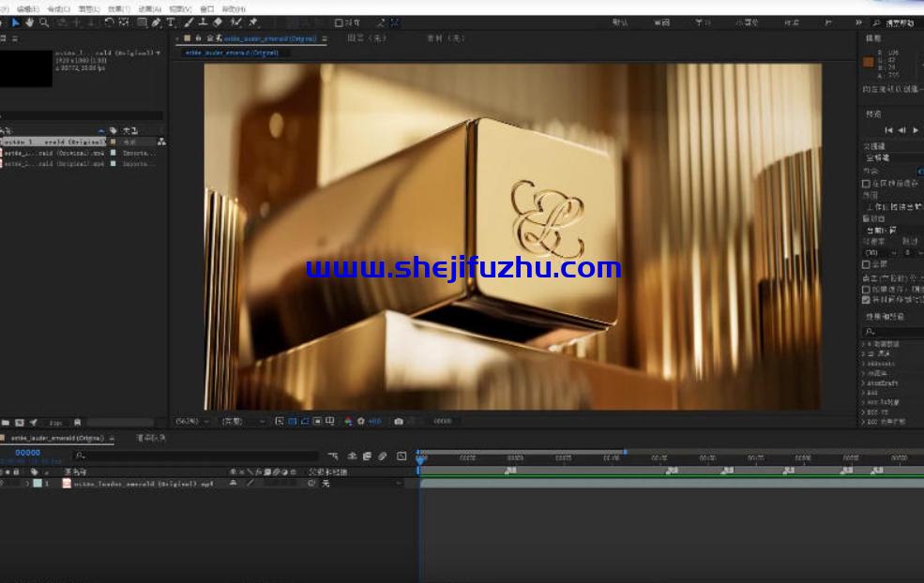Image resolution: width=924 pixels, height=583 pixels.
Task: Toggle the snapping checkbox in the toolbar
Action: coord(340,22)
